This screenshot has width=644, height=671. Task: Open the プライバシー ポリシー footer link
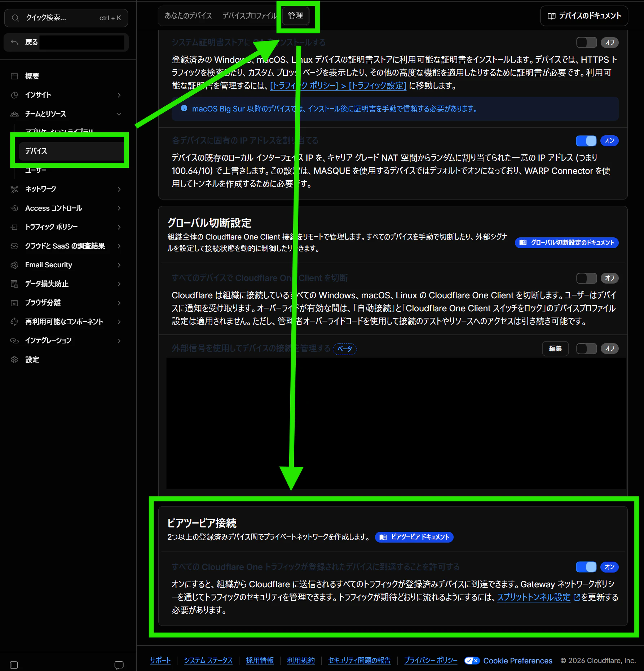point(431,661)
